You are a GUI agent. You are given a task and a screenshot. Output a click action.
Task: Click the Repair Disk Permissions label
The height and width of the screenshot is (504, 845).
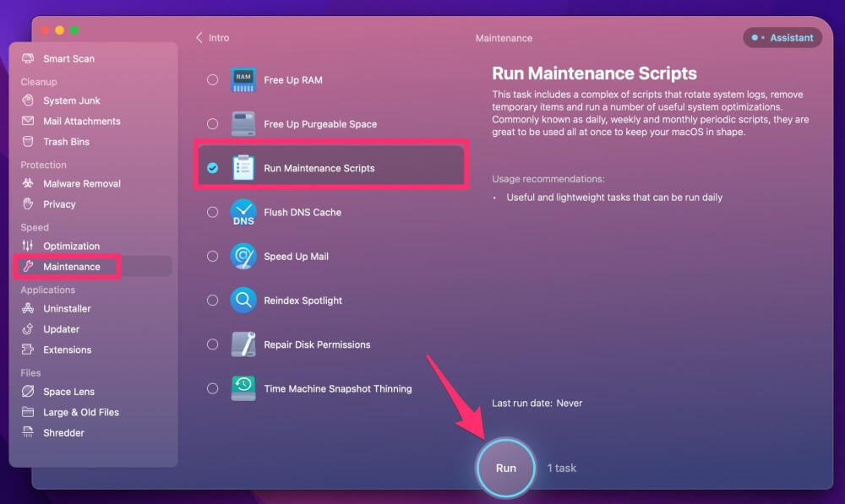pos(317,344)
